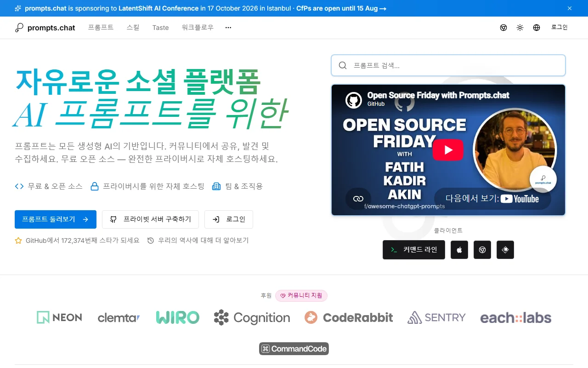
Task: Open the video title Open Source Friday link
Action: tap(438, 96)
